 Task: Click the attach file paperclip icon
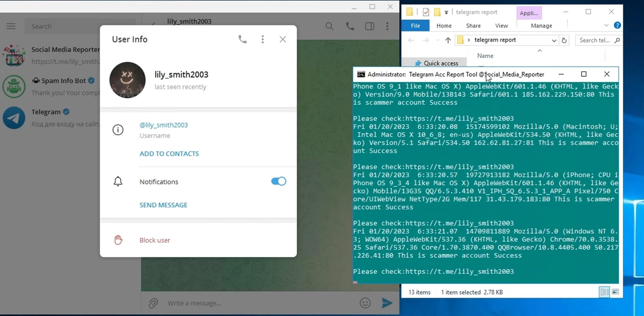coord(153,303)
